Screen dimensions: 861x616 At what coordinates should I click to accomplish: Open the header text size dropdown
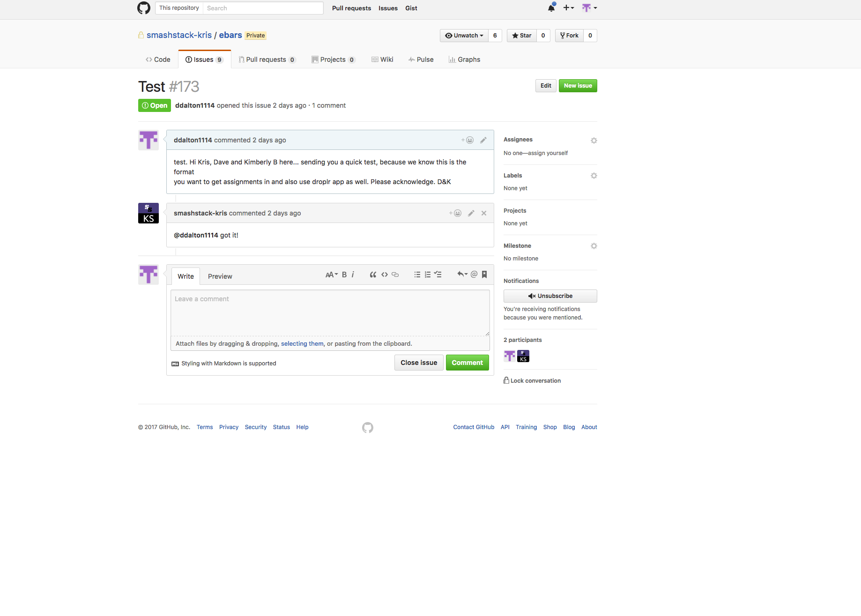click(332, 275)
